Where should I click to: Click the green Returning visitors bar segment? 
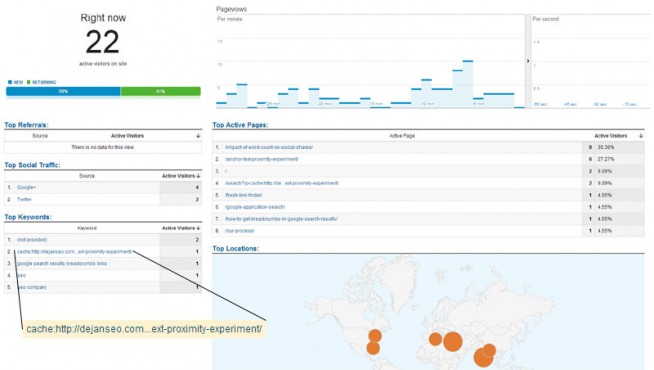pos(161,91)
